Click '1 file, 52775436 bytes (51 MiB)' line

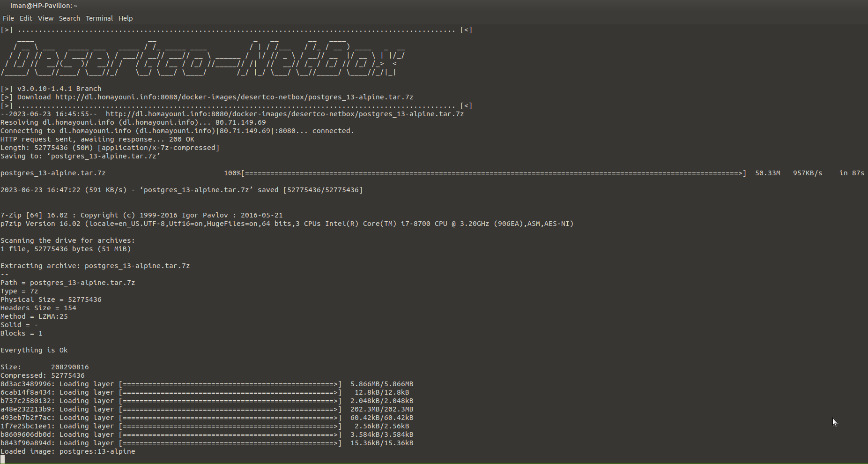66,249
